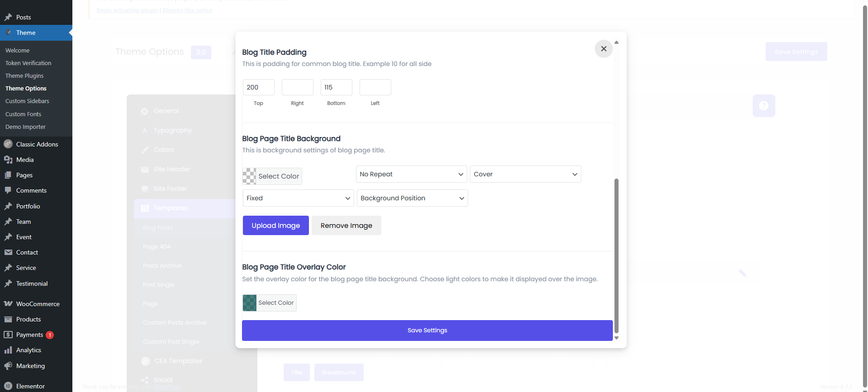The width and height of the screenshot is (868, 392).
Task: Click the Portfolio pin icon
Action: (8, 206)
